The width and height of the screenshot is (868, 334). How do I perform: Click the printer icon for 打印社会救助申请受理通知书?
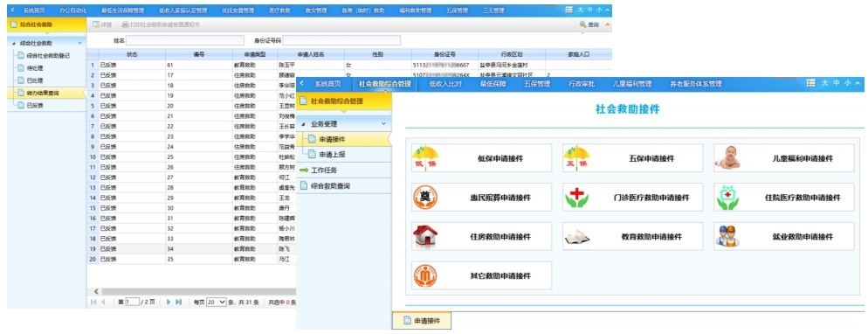(125, 24)
